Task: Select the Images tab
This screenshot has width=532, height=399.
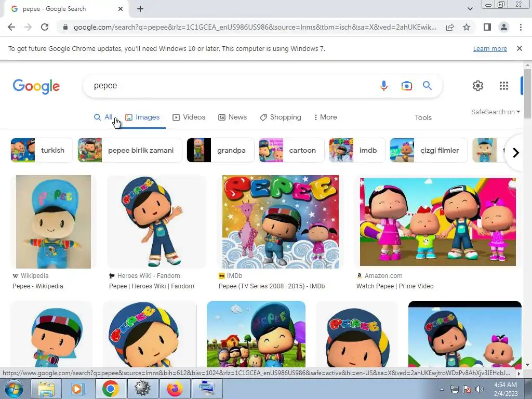Action: pos(142,117)
